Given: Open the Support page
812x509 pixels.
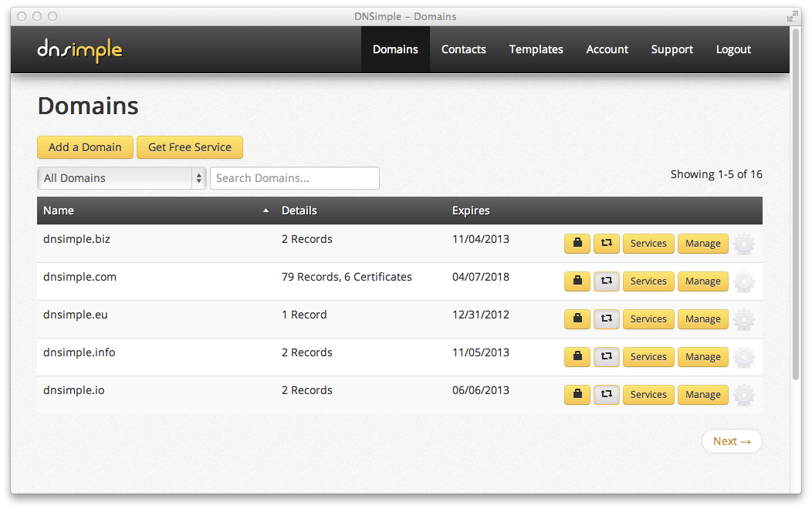Looking at the screenshot, I should pyautogui.click(x=672, y=49).
